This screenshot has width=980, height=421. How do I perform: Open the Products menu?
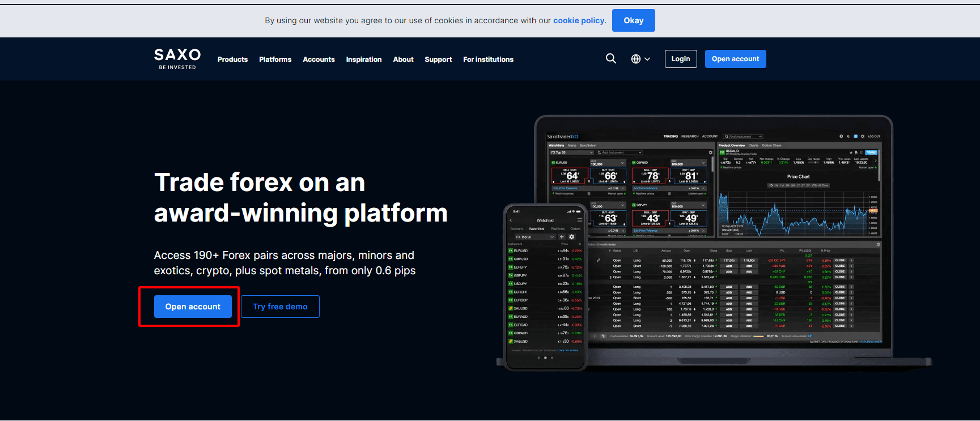(x=232, y=59)
